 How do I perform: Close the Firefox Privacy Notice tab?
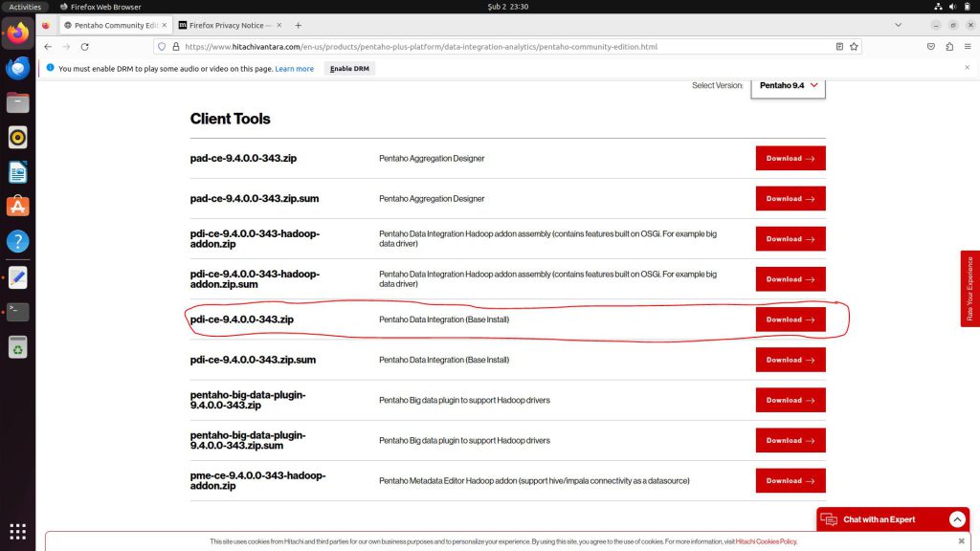coord(278,26)
